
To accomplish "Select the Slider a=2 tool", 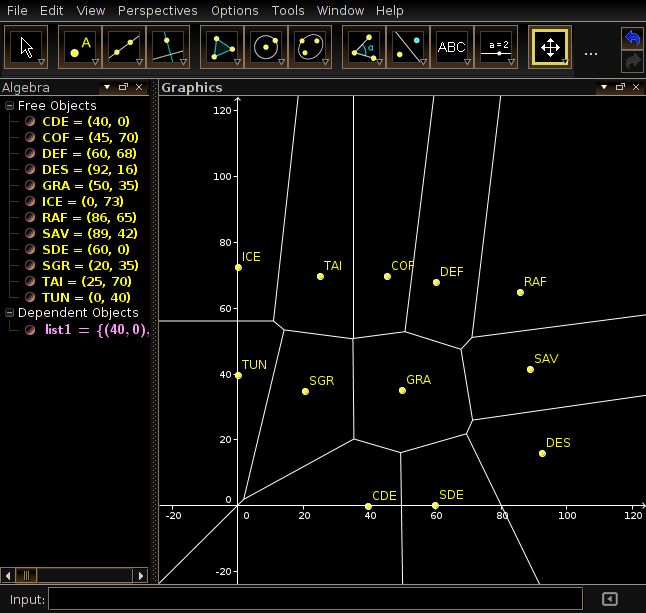I will 496,47.
